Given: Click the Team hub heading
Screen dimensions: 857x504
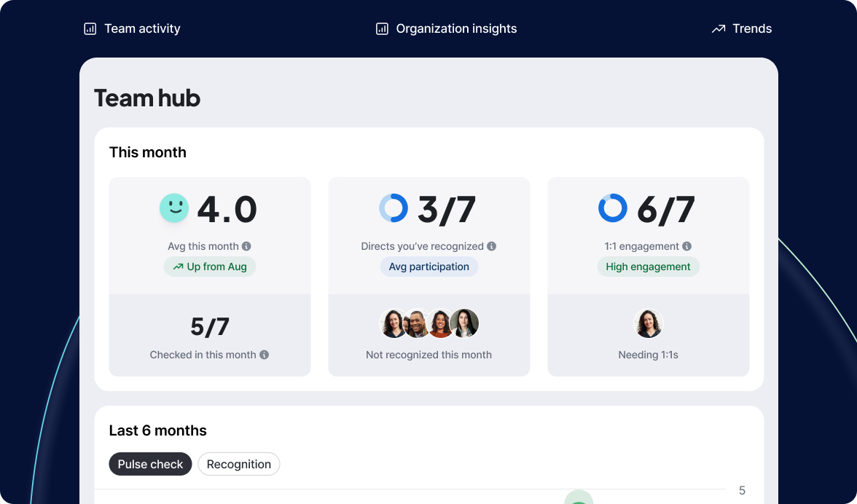Looking at the screenshot, I should click(147, 98).
